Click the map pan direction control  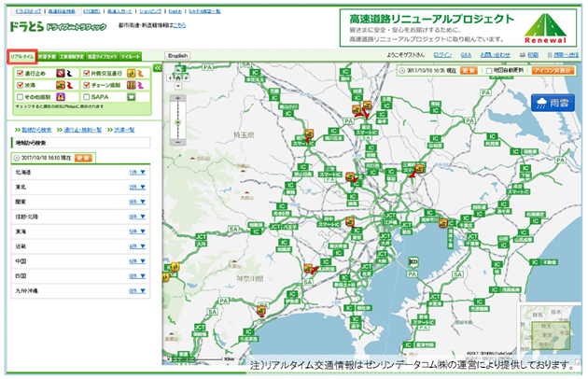click(x=177, y=76)
